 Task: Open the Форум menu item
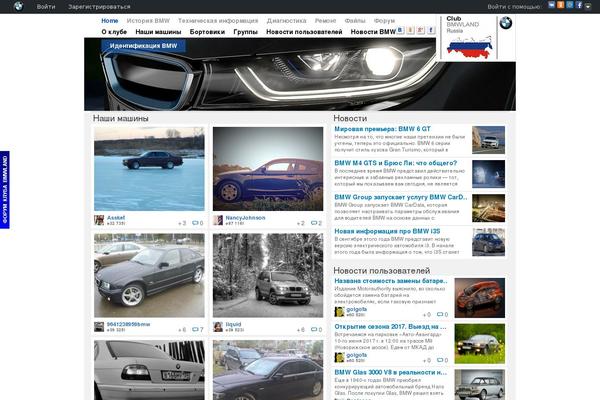[x=384, y=21]
